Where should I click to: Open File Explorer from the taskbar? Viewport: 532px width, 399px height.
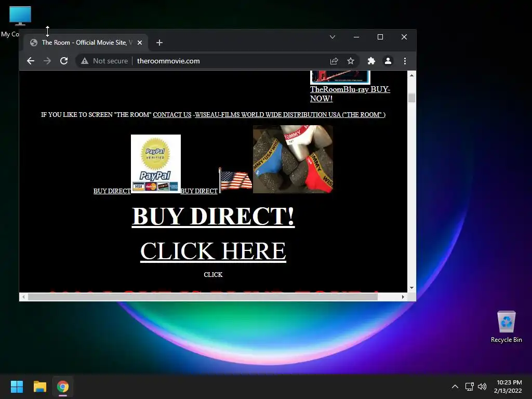tap(39, 387)
